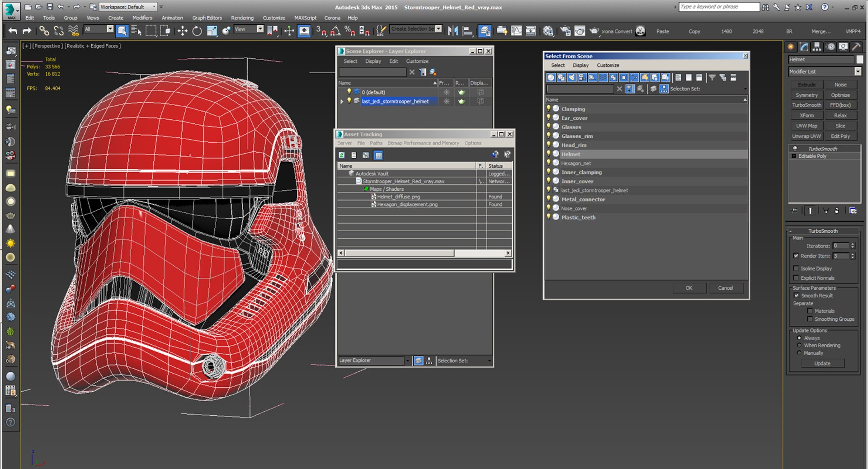Open the Modify tab in command panel
The image size is (868, 469).
pyautogui.click(x=804, y=47)
